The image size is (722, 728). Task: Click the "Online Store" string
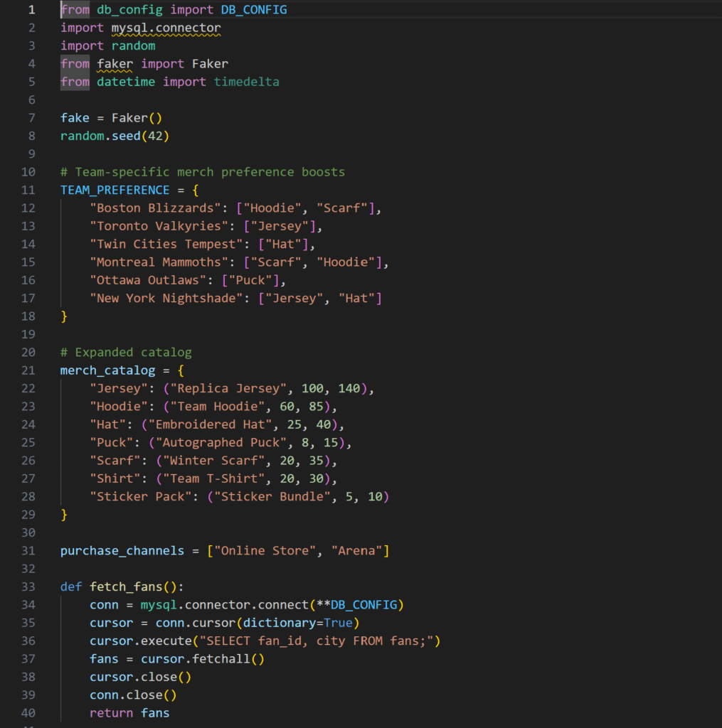click(265, 551)
